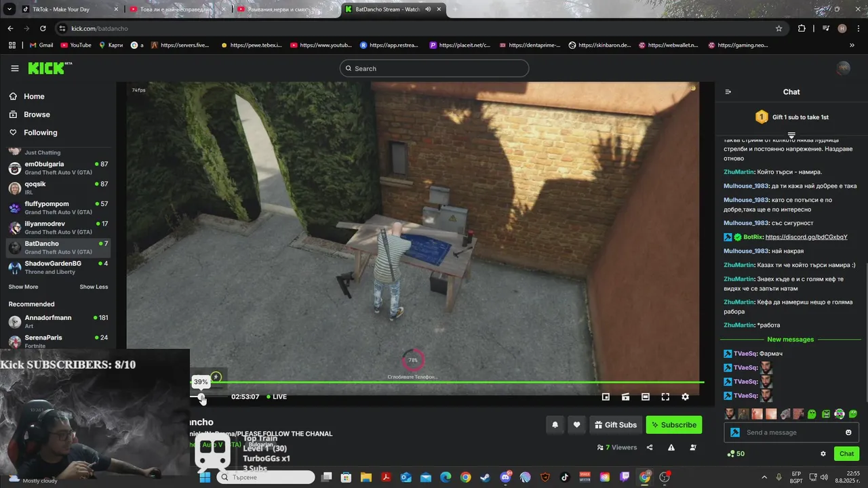Click the green Subscribe button
This screenshot has width=868, height=488.
pyautogui.click(x=674, y=425)
